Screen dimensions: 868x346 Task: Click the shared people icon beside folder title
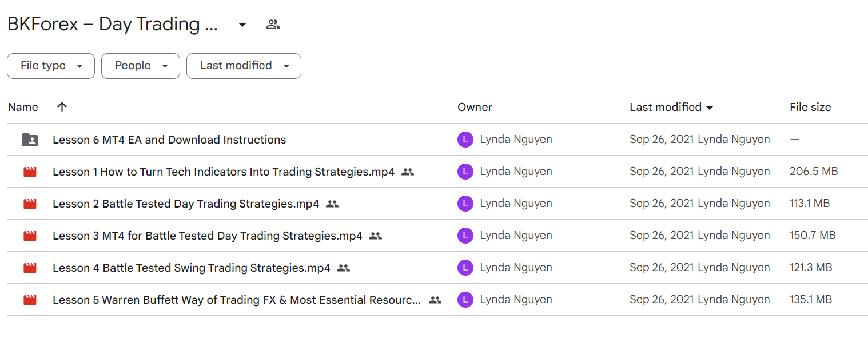(273, 25)
